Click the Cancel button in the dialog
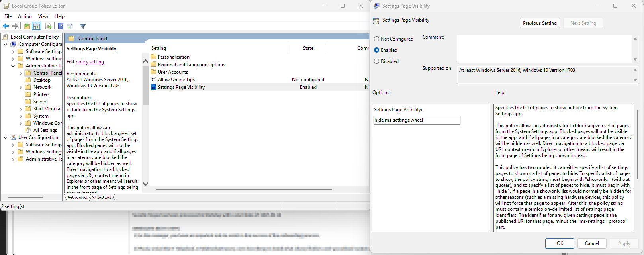 pos(591,243)
